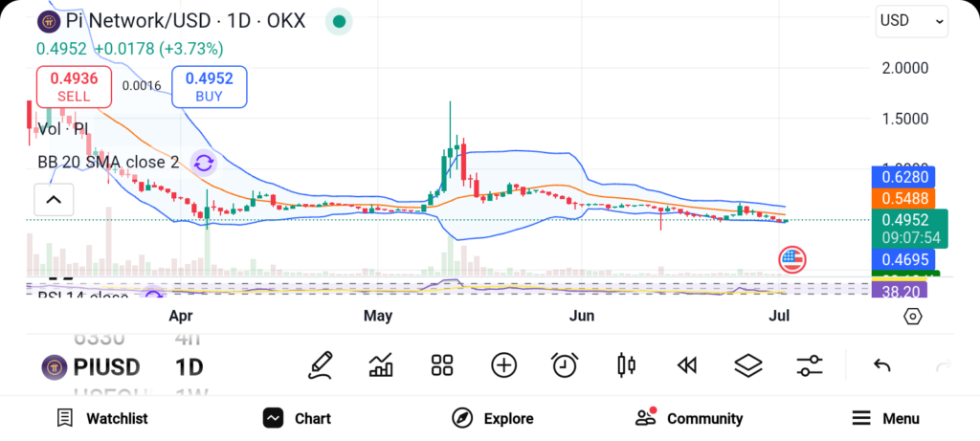Select the drawing pencil tool
The image size is (980, 441).
tap(320, 365)
